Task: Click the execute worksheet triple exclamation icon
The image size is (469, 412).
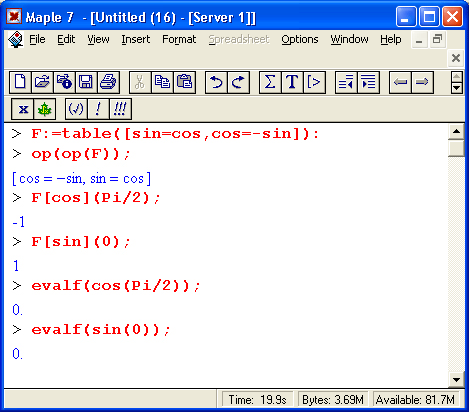Action: (120, 109)
